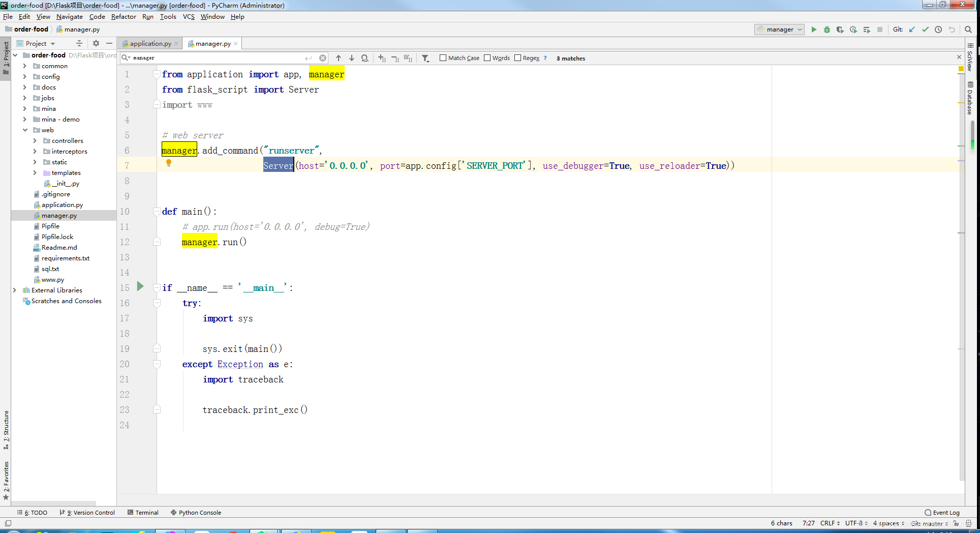This screenshot has width=980, height=533.
Task: Open the Database side panel
Action: coord(970,98)
